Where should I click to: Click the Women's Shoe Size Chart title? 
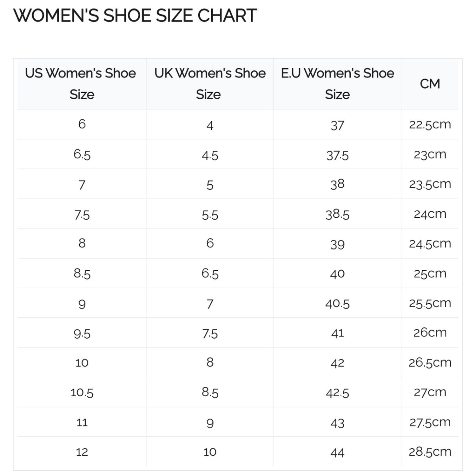135,16
